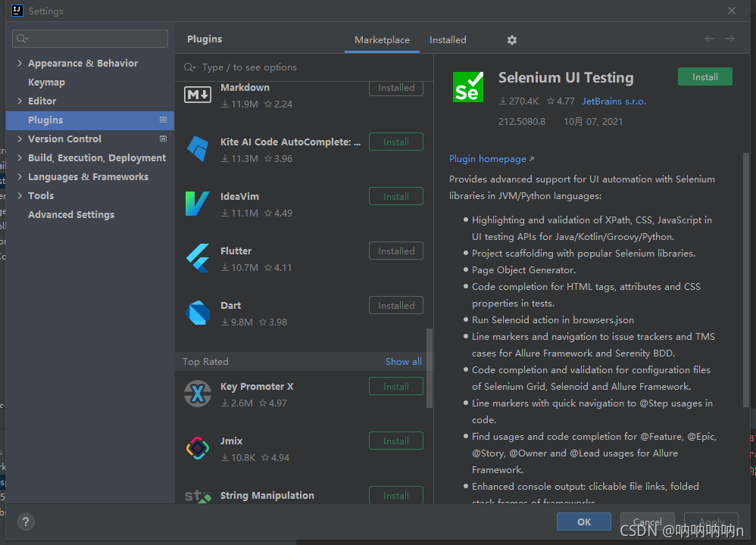The image size is (756, 545).
Task: Click the forward navigation arrow
Action: tap(729, 39)
